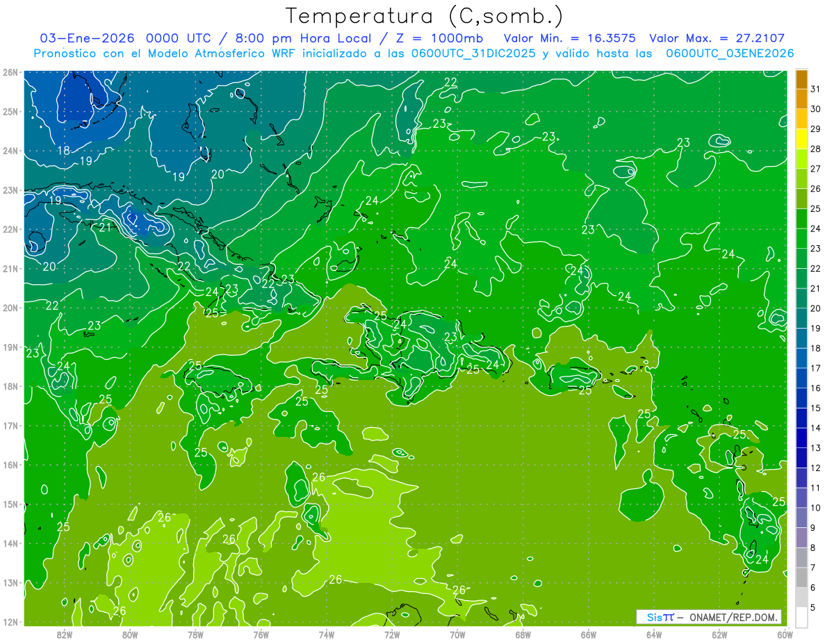Click the "60W" longitude label
The image size is (834, 644).
point(785,634)
